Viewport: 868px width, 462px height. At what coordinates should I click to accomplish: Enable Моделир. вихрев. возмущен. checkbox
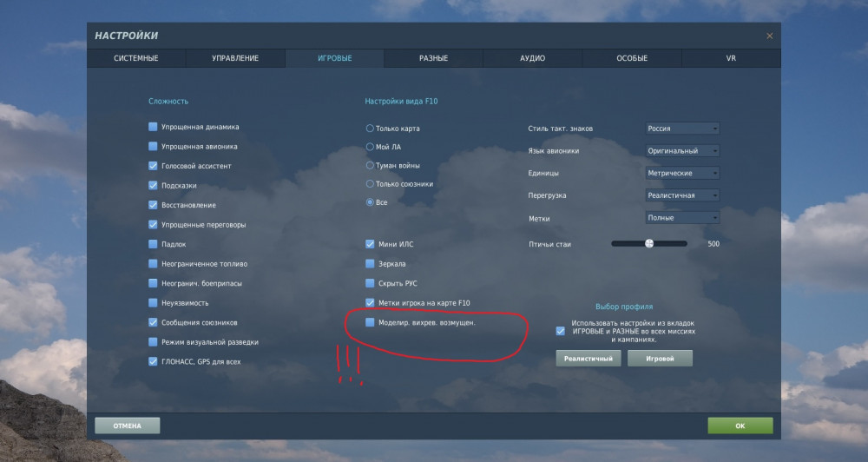coord(370,322)
